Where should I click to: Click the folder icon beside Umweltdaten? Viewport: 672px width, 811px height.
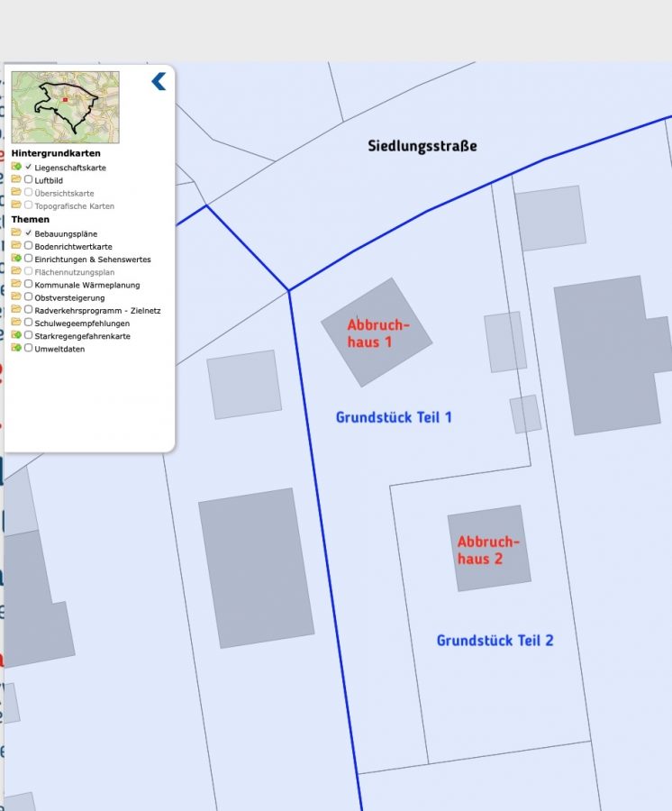point(16,348)
